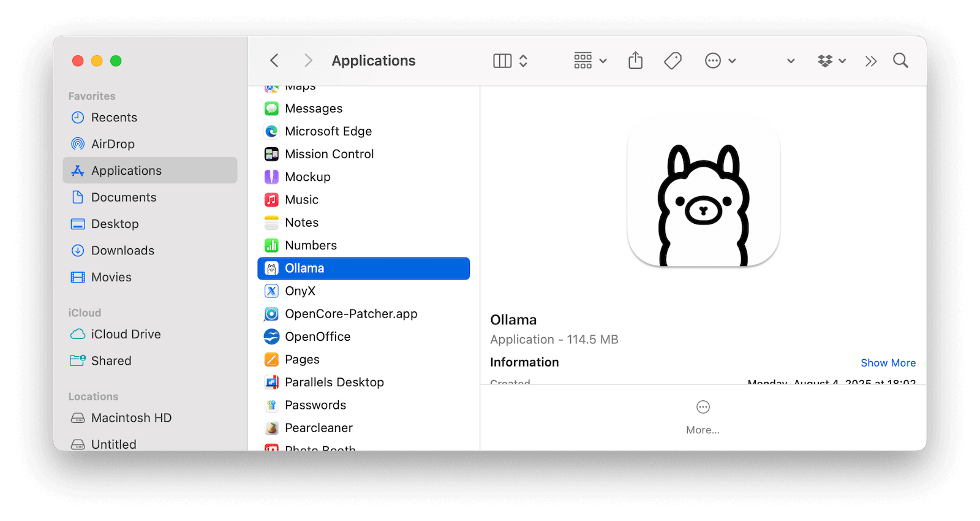The image size is (980, 521).
Task: Select the Passwords app
Action: pos(364,405)
